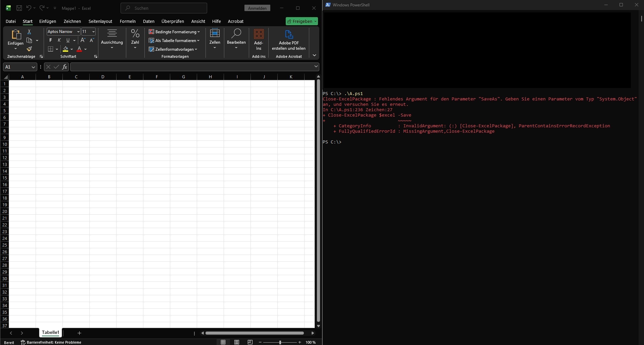Viewport: 644px width, 345px height.
Task: Switch to the Formeln ribbon tab
Action: [x=128, y=21]
